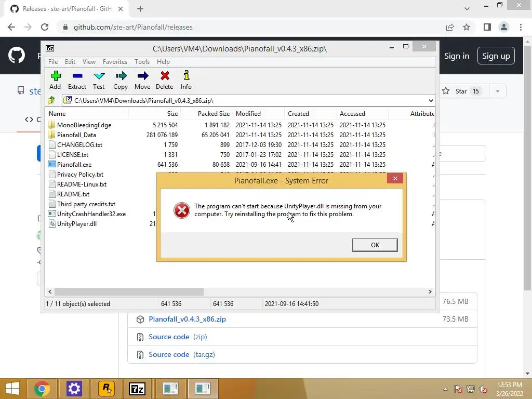Click the Move toolbar icon
The width and height of the screenshot is (532, 399).
(x=142, y=76)
